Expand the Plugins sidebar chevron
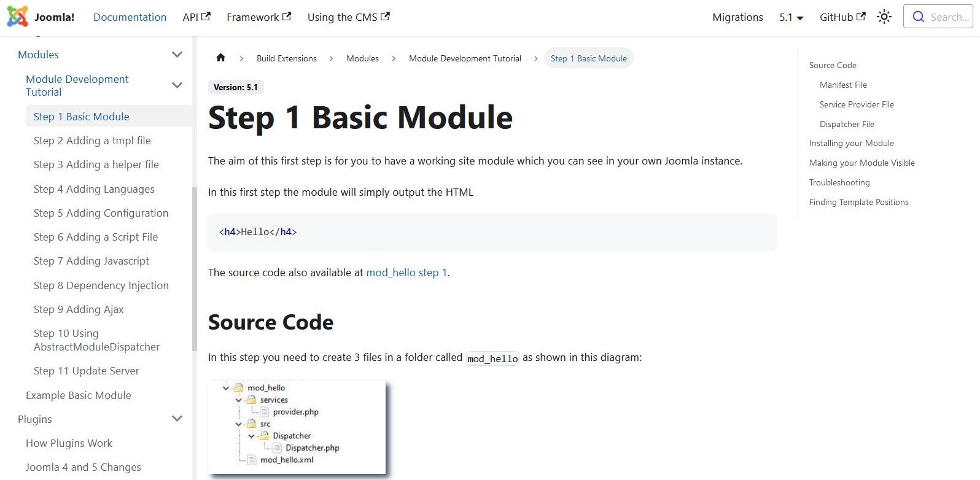Screen dimensions: 980x480 [177, 419]
